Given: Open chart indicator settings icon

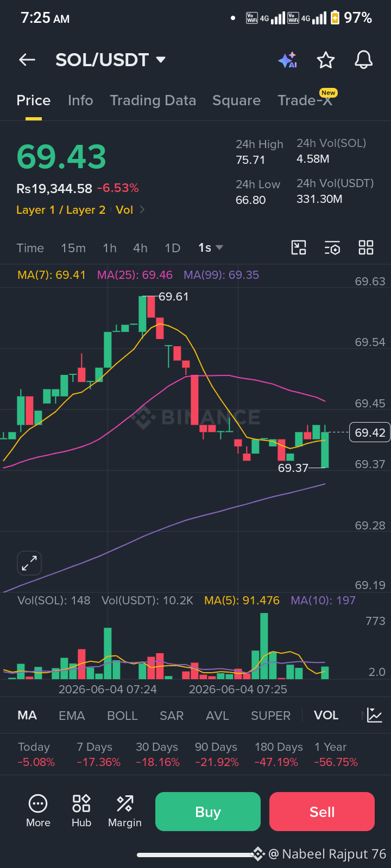Looking at the screenshot, I should tap(332, 248).
